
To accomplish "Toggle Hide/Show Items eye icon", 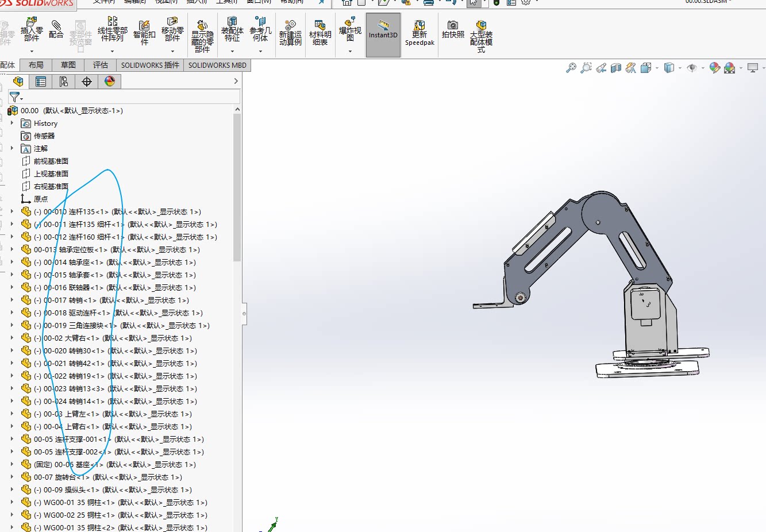I will [x=692, y=68].
